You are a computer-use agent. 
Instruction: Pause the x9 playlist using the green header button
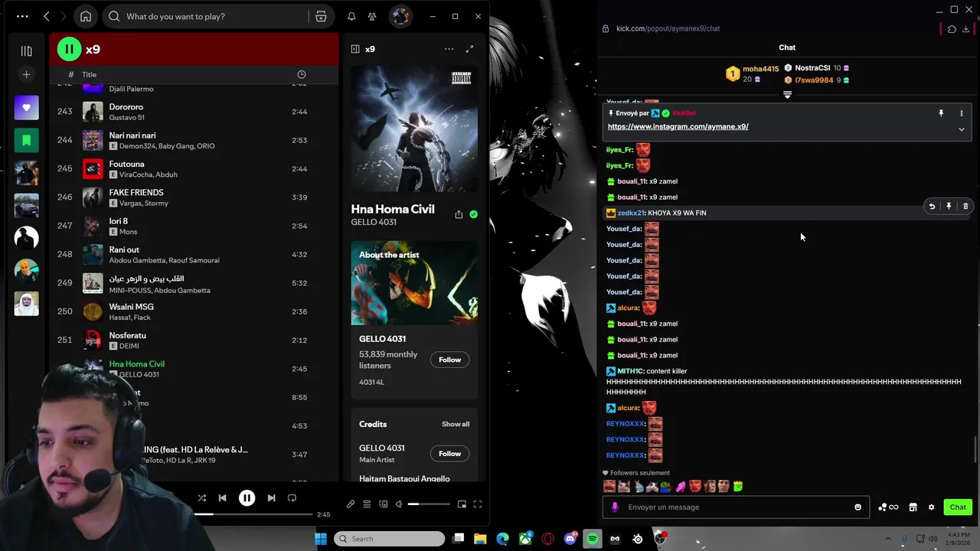tap(69, 49)
